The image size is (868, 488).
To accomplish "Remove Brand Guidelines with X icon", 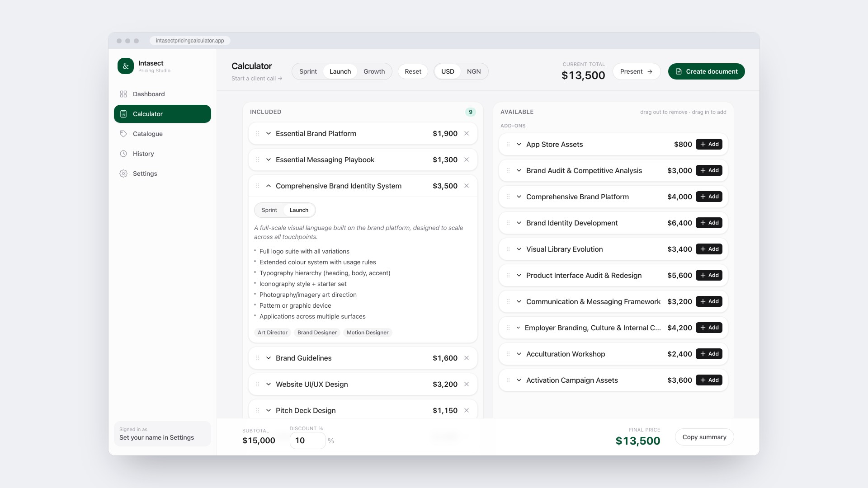I will (467, 358).
